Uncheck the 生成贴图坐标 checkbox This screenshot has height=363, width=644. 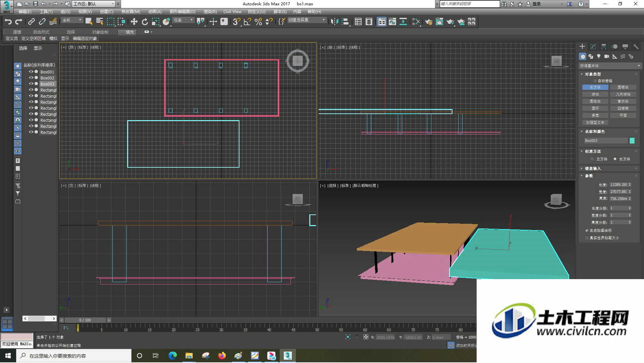point(587,230)
